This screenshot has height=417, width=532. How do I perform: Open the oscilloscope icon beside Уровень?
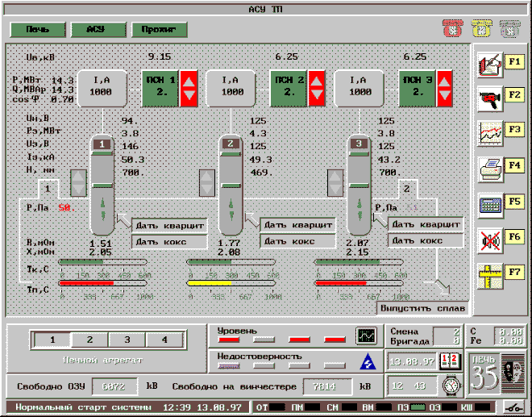point(367,335)
